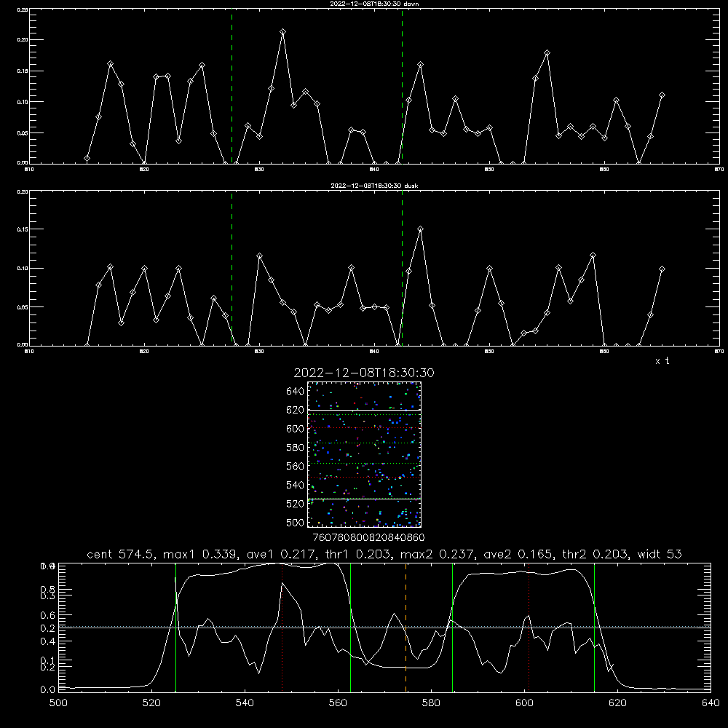
Task: Click the green vertical line near 525 in bottom plot
Action: [x=175, y=628]
